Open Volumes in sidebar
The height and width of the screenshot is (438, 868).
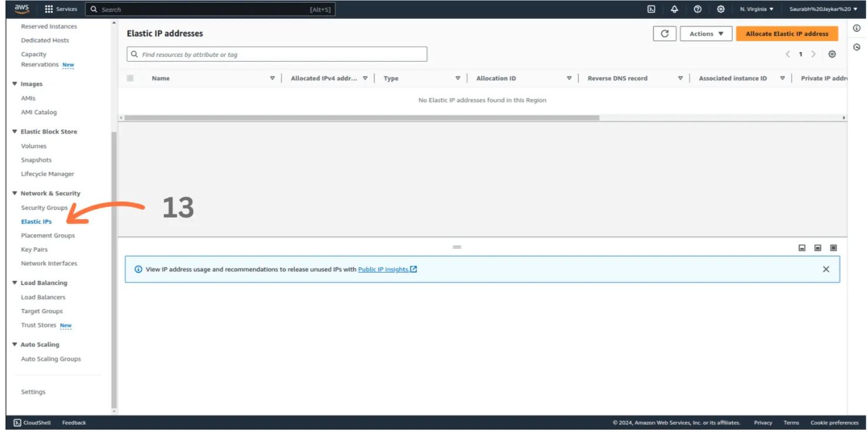point(33,146)
